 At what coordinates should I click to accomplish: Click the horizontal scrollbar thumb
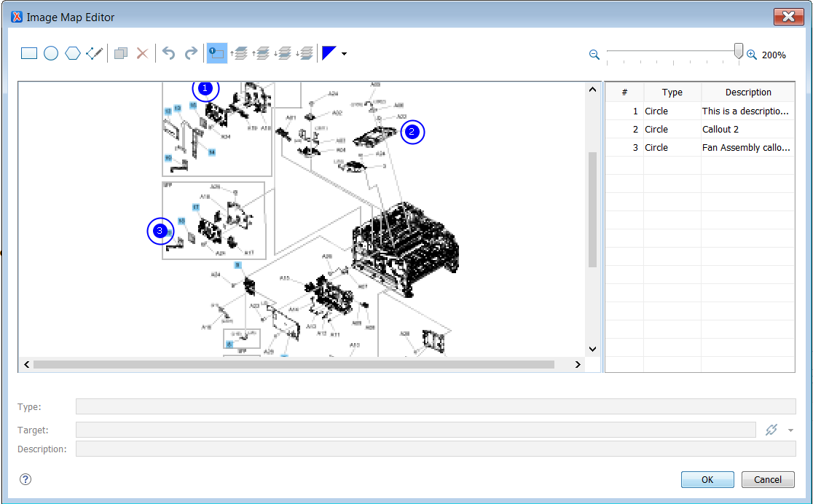click(294, 364)
